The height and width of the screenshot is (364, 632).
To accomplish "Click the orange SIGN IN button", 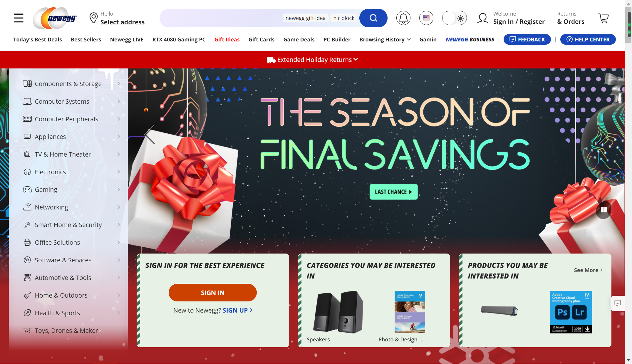I will coord(212,293).
